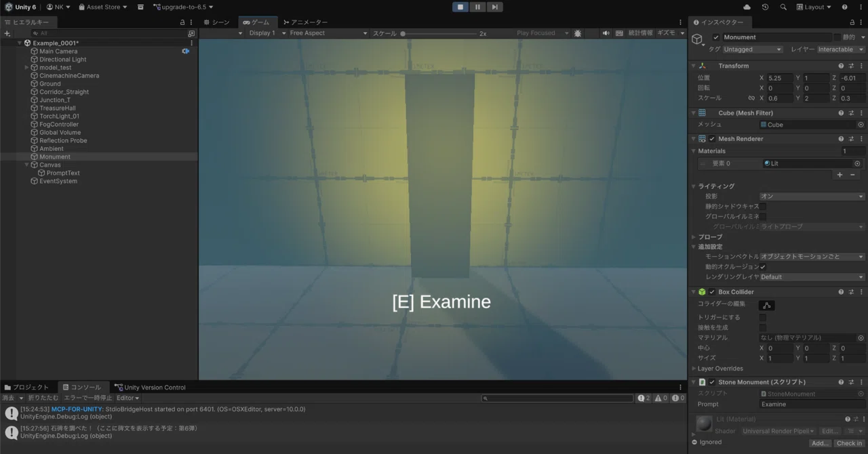Open the Interactable layer dropdown

pyautogui.click(x=841, y=49)
